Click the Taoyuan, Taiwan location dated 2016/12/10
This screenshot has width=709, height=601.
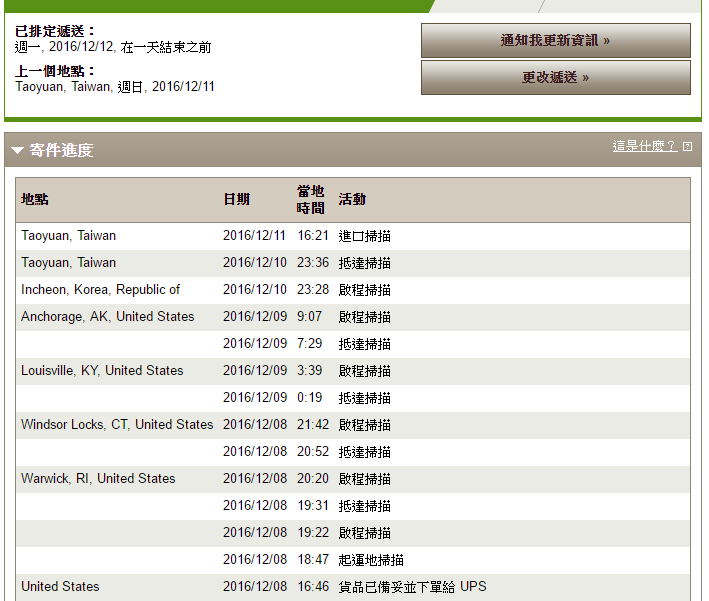tap(68, 263)
